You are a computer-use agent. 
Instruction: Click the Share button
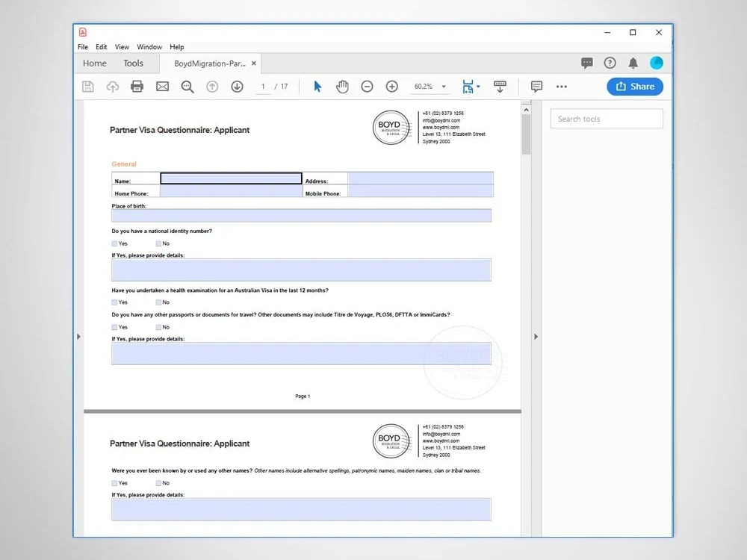click(x=635, y=86)
